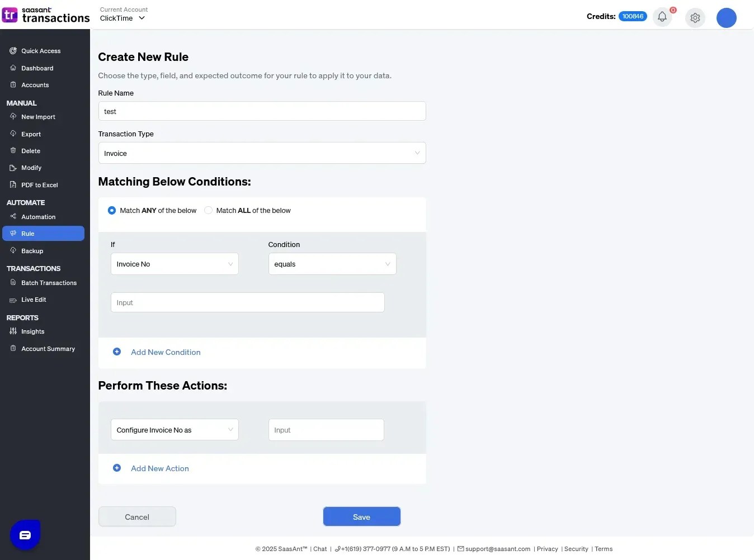Open the equals Condition dropdown
The image size is (754, 560).
coord(332,264)
